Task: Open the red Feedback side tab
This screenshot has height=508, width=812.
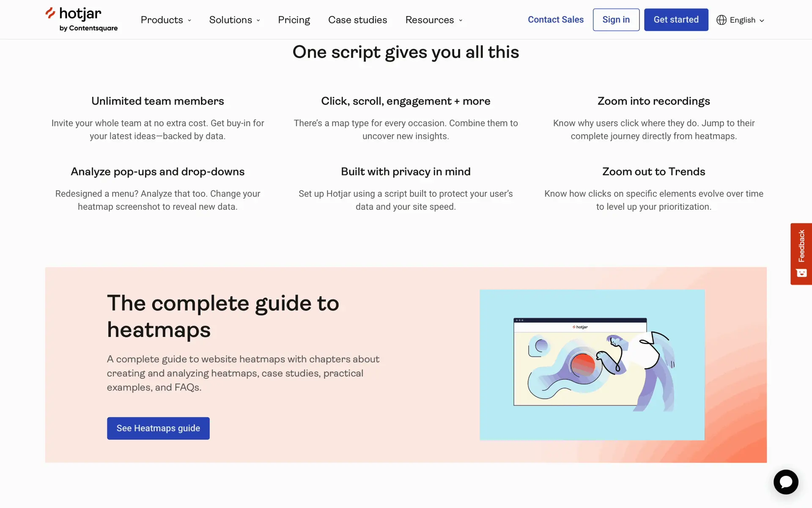Action: click(801, 246)
